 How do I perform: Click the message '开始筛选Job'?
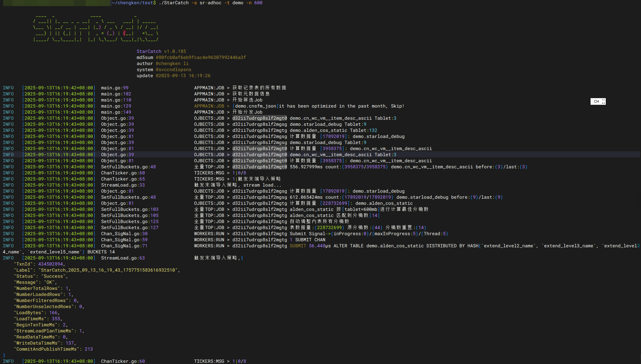(x=247, y=100)
